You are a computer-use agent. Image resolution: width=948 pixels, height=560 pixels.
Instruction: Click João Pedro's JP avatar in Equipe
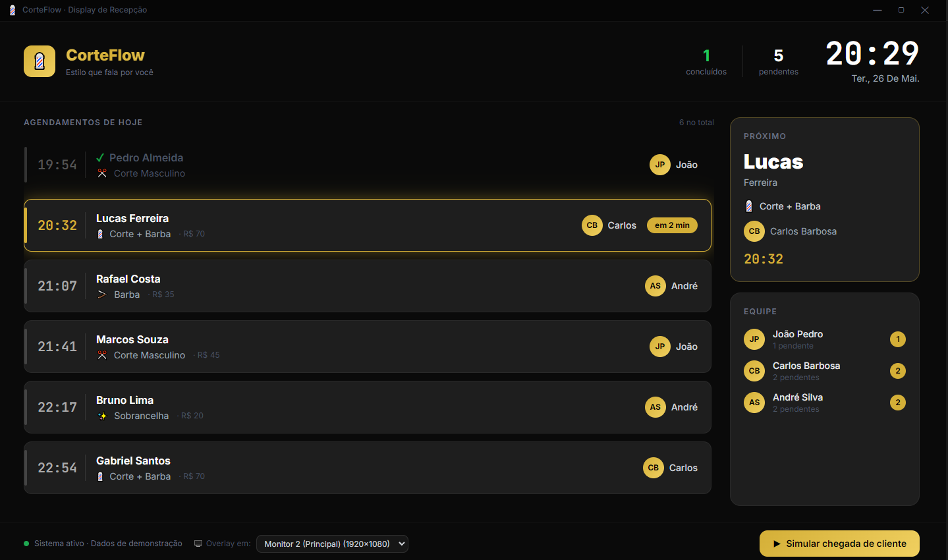tap(754, 339)
